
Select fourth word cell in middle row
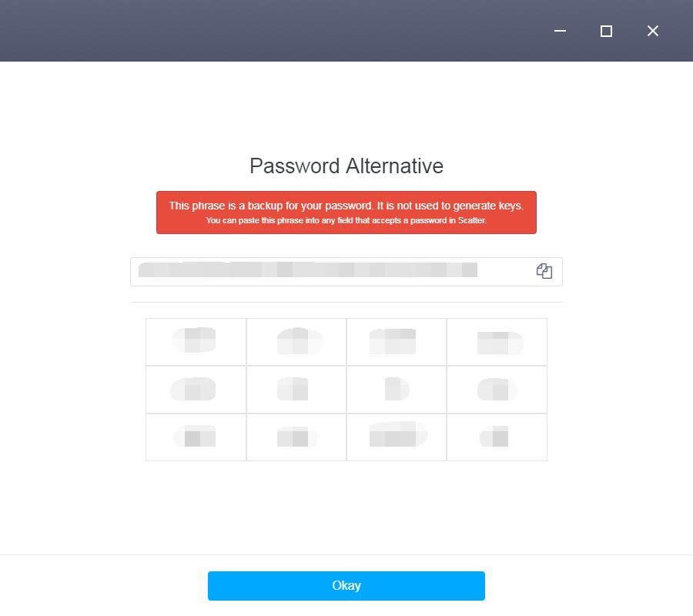[497, 390]
